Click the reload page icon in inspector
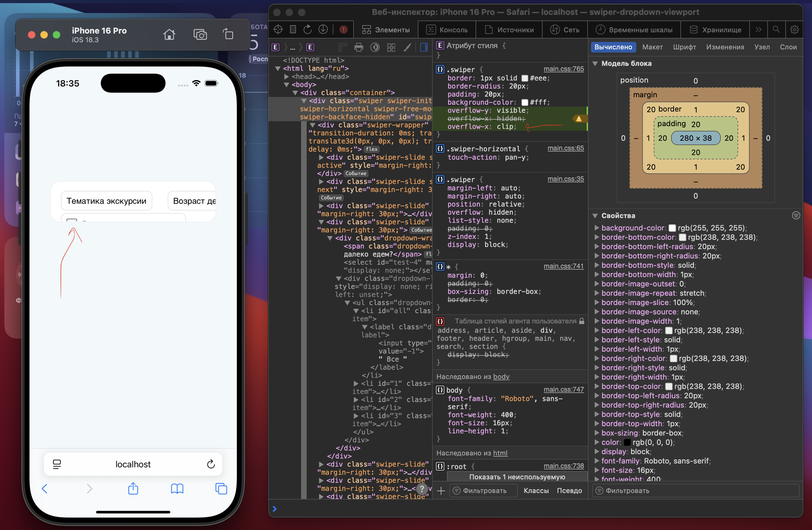 click(308, 30)
